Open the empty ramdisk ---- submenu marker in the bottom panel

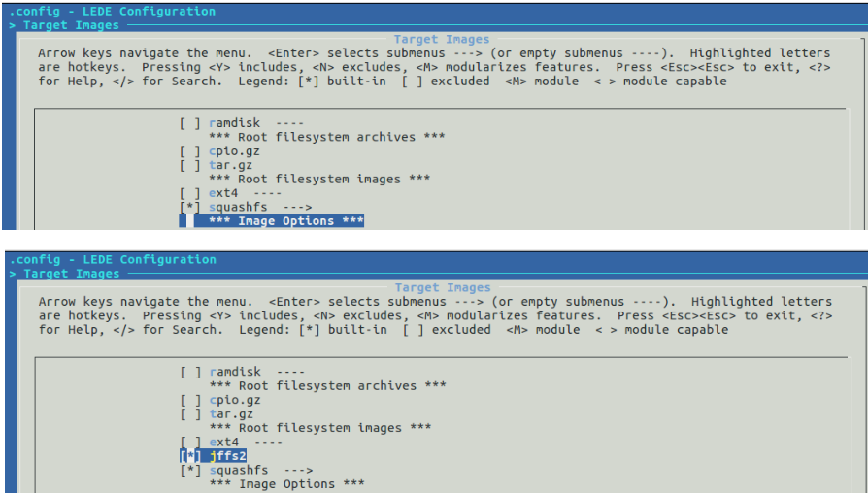coord(290,373)
